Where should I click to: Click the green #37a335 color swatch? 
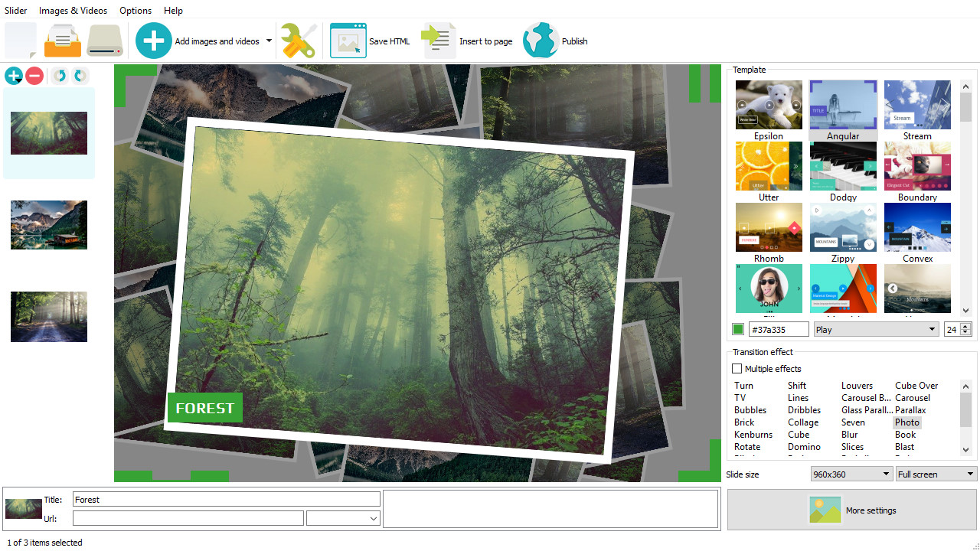738,329
